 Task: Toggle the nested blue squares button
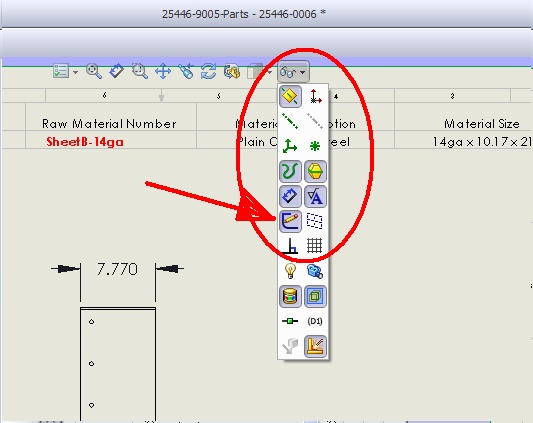point(315,296)
